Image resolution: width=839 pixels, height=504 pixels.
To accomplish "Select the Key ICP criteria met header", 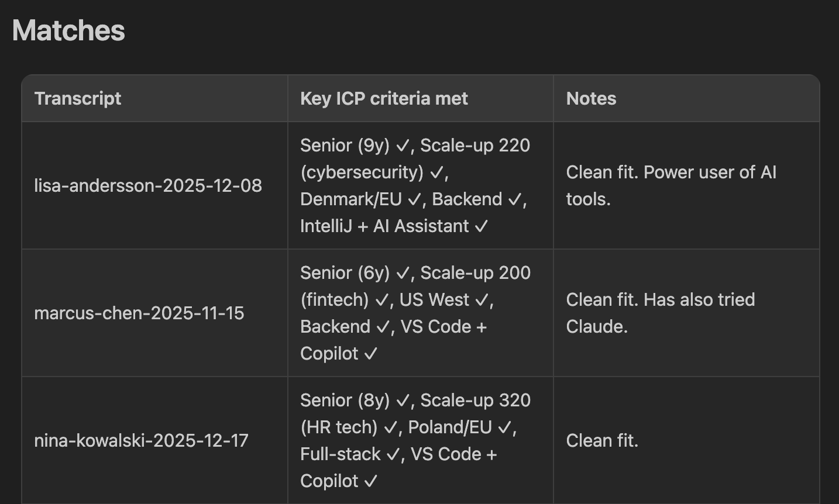I will (x=384, y=98).
